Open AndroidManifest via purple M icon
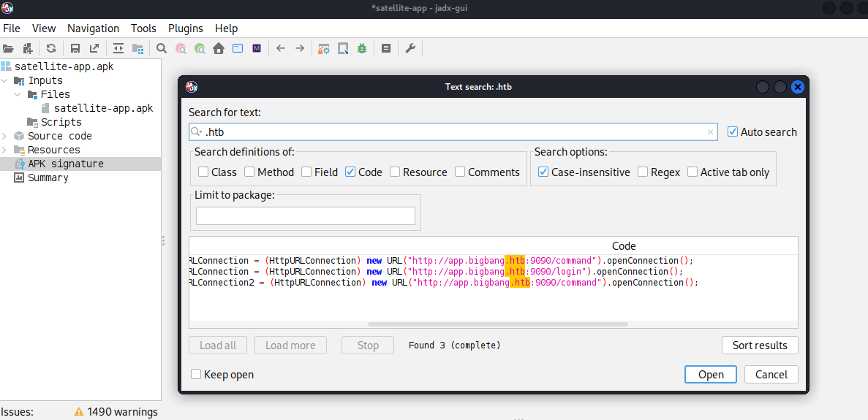Screen dimensions: 868x420 [256, 49]
